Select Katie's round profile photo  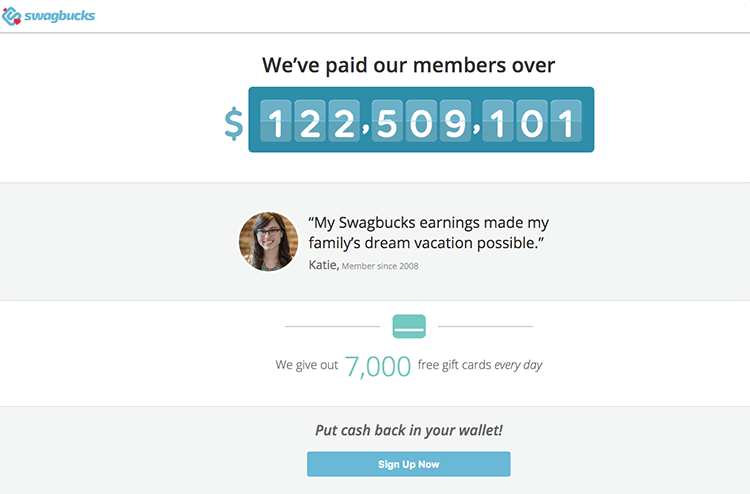(x=268, y=242)
